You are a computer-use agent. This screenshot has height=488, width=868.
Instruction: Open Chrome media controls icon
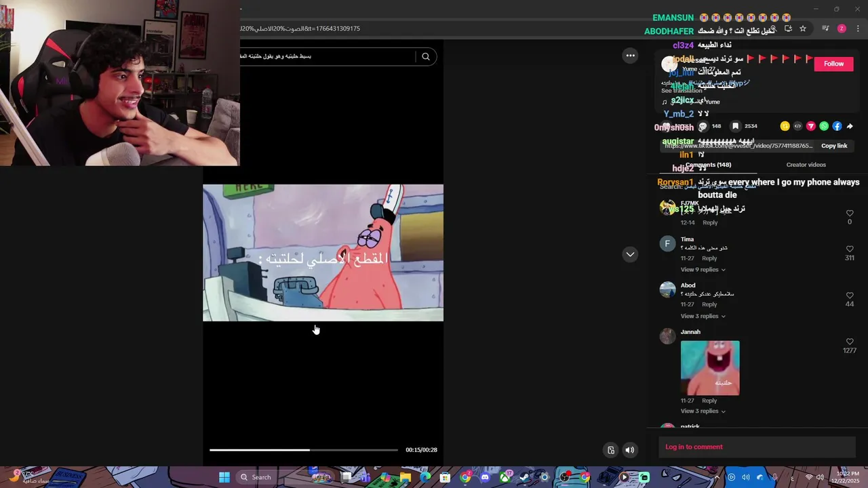pos(825,28)
